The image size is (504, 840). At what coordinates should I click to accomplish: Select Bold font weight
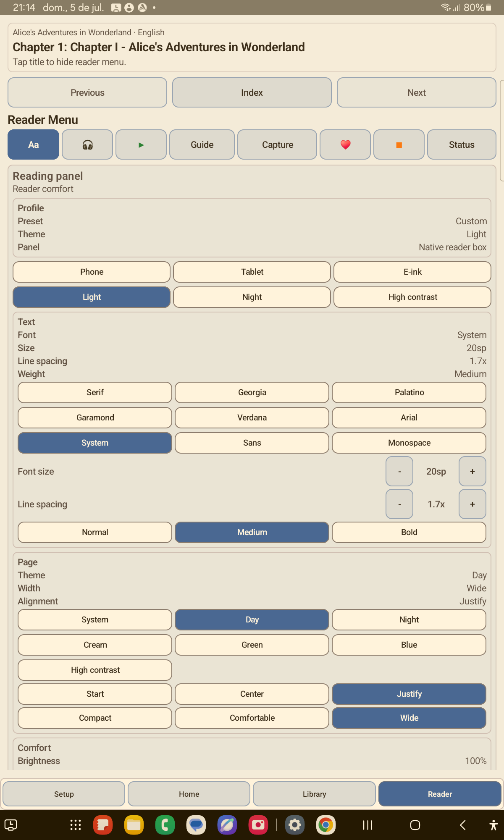pyautogui.click(x=409, y=532)
